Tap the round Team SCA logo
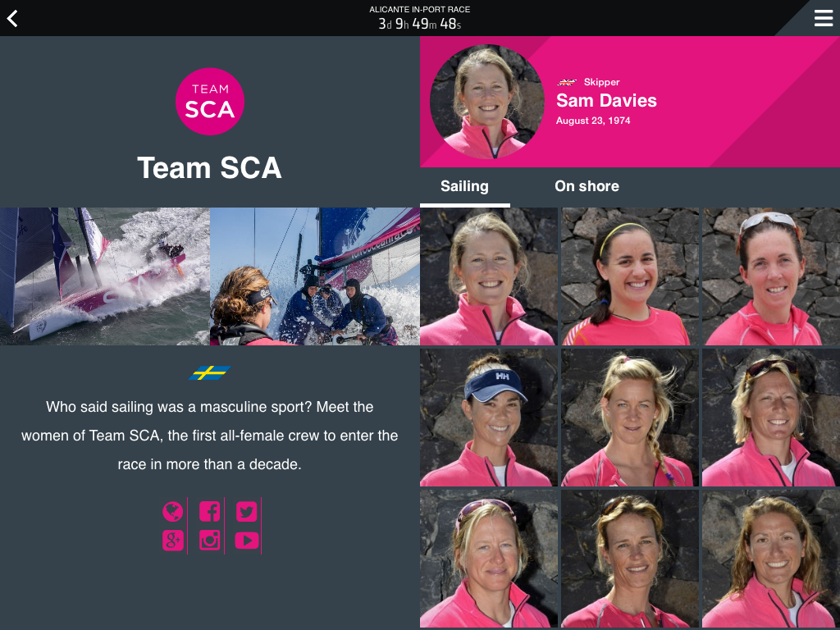 (210, 101)
